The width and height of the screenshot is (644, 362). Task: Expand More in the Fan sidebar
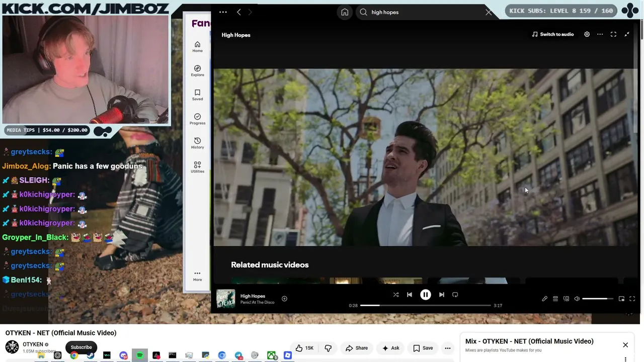coord(197,276)
